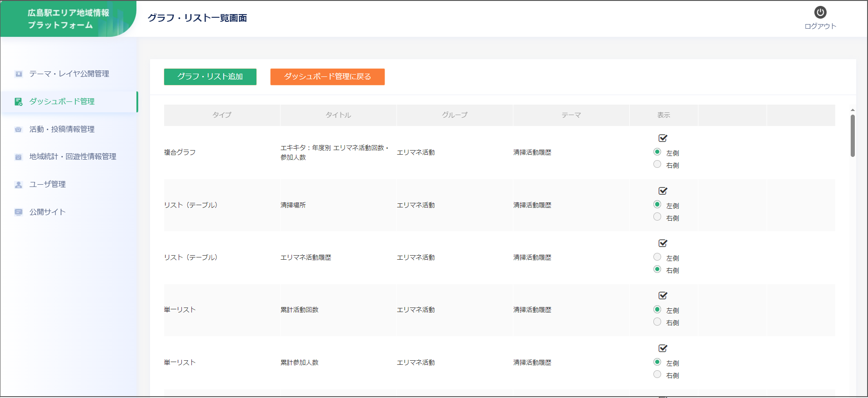Click scrollbar up arrow
This screenshot has height=398, width=868.
tap(853, 110)
